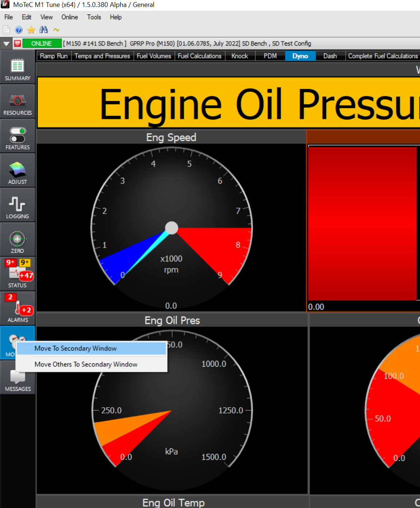The height and width of the screenshot is (508, 420).
Task: Open the Online menu
Action: [x=69, y=17]
